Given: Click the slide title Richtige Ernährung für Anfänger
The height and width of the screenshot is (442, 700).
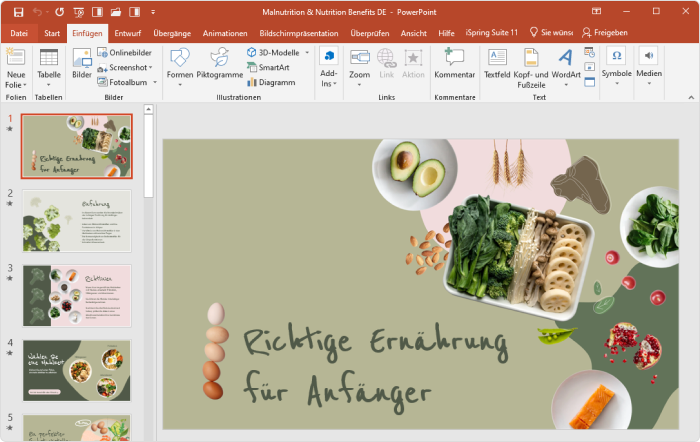Looking at the screenshot, I should pos(376,367).
